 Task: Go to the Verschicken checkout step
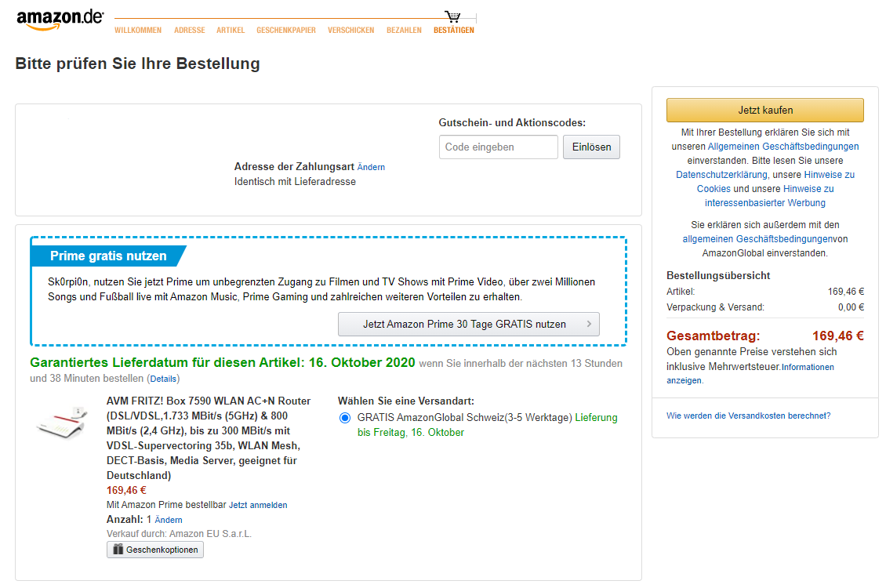click(x=350, y=31)
